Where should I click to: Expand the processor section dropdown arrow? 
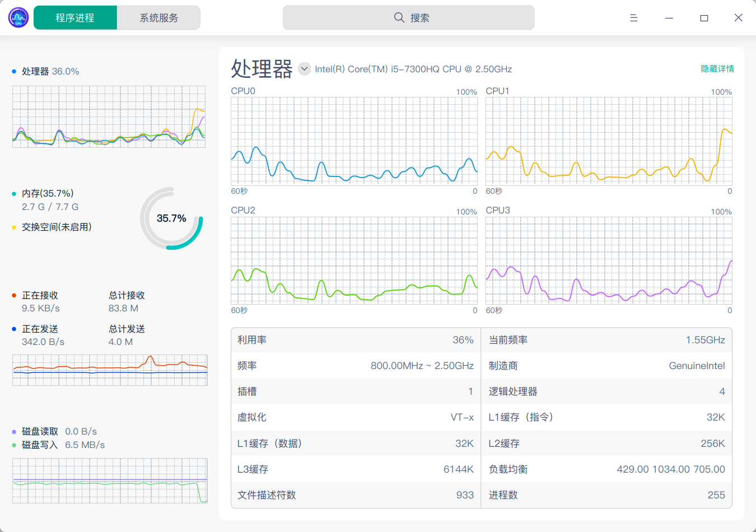coord(304,69)
